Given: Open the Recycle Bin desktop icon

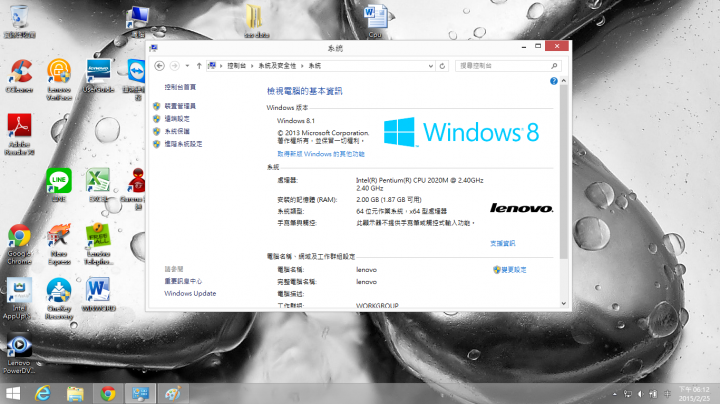Looking at the screenshot, I should tap(19, 21).
